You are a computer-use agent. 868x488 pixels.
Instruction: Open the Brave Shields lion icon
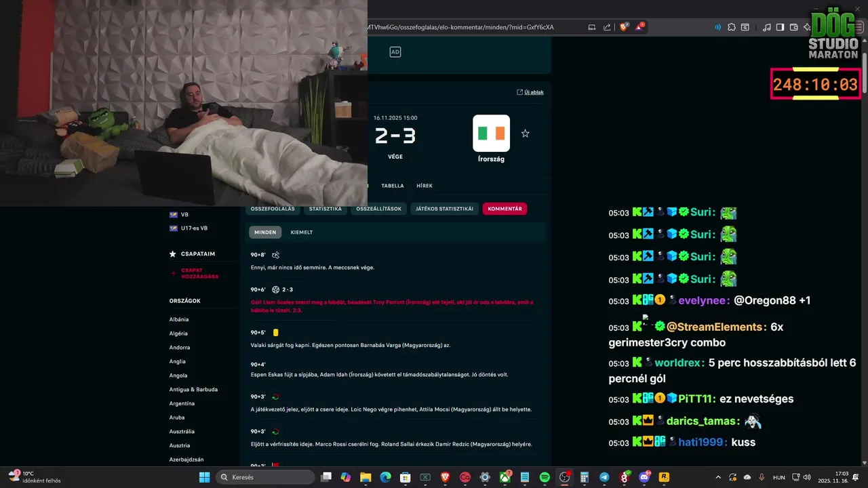click(x=624, y=27)
